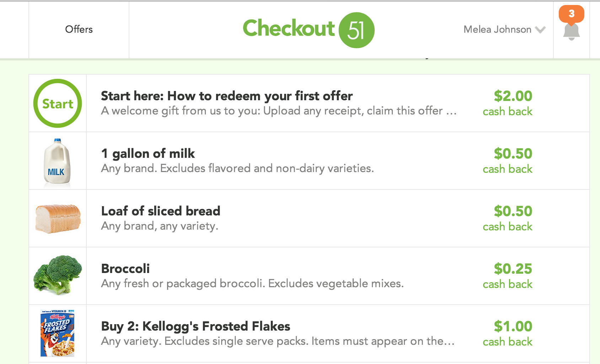Click the $1.00 cash back amount
Viewport: 600px width, 364px height.
point(508,333)
